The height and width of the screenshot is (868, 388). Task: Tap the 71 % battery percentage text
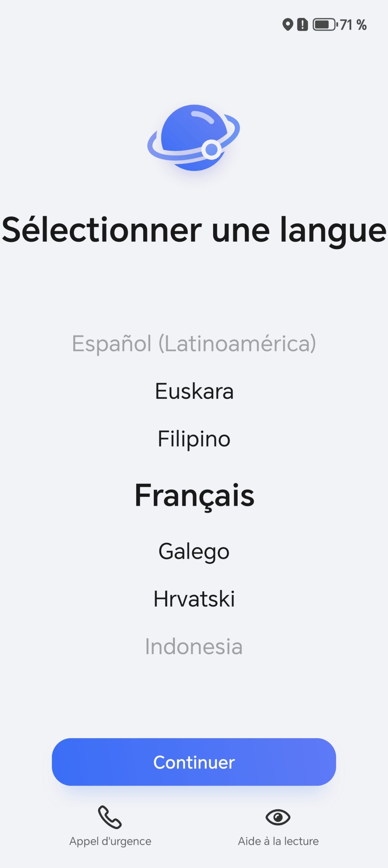point(353,25)
